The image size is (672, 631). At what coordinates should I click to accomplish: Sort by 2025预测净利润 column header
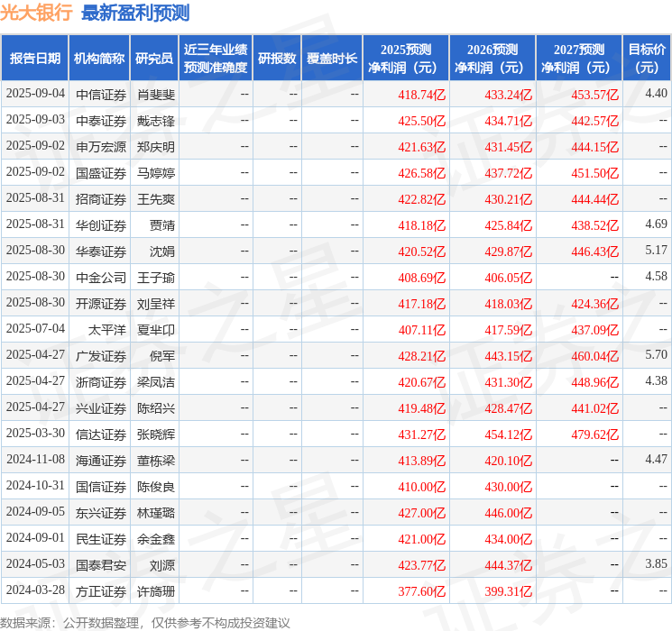point(405,59)
